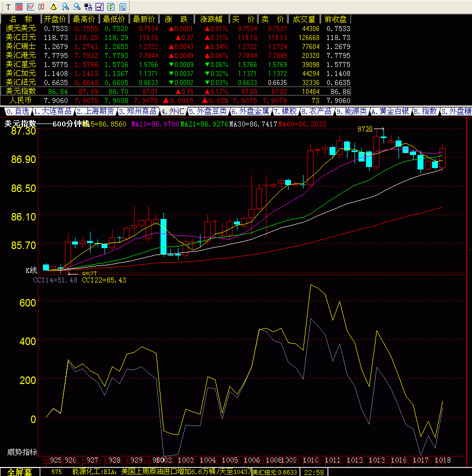Sort by the 前收盘 column header
Screen dimensions: 472x476
[x=335, y=19]
